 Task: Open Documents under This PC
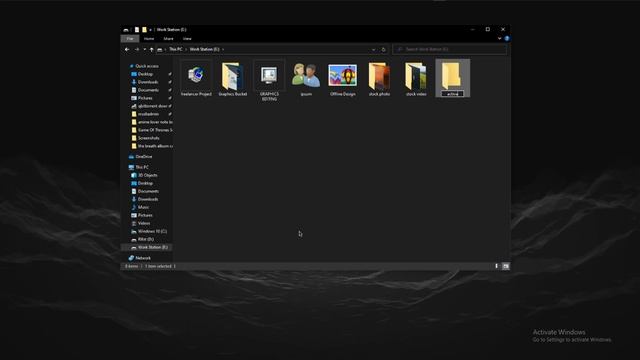point(148,191)
